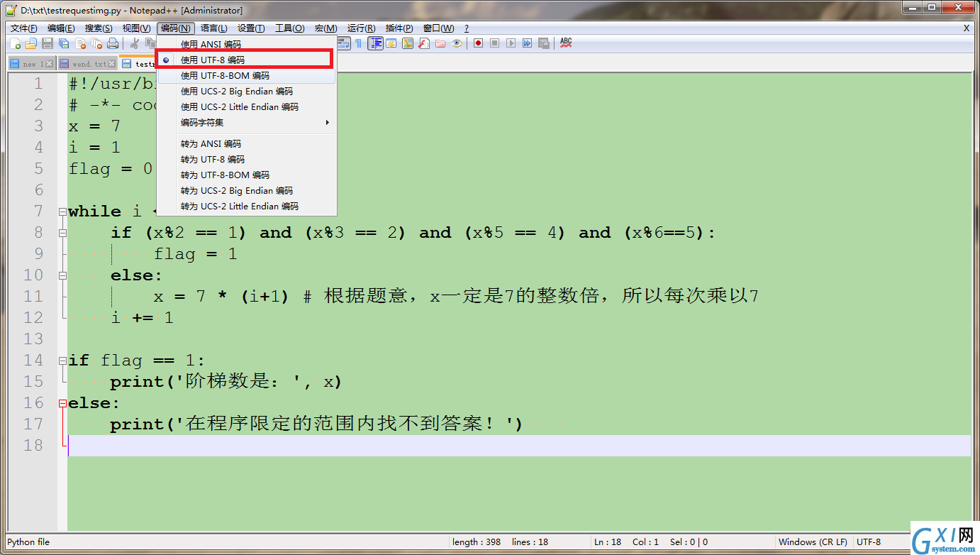Open the 工具(O) menu
Screen dimensions: 980x555
pos(289,28)
